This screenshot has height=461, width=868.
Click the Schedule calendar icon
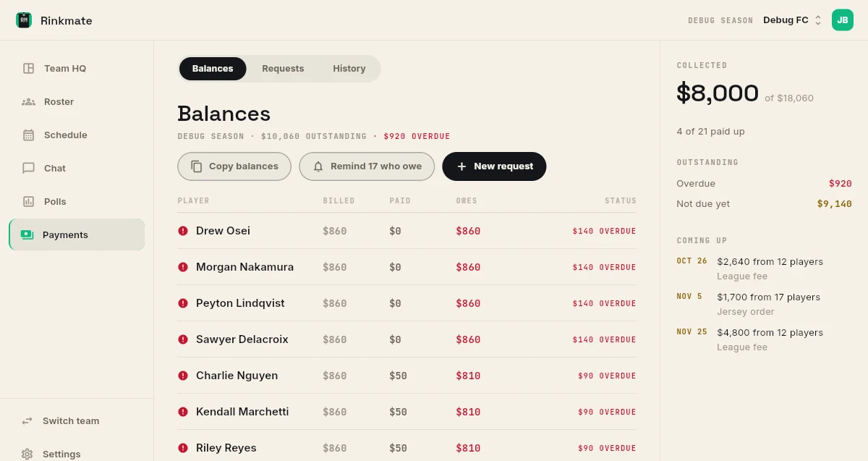29,135
